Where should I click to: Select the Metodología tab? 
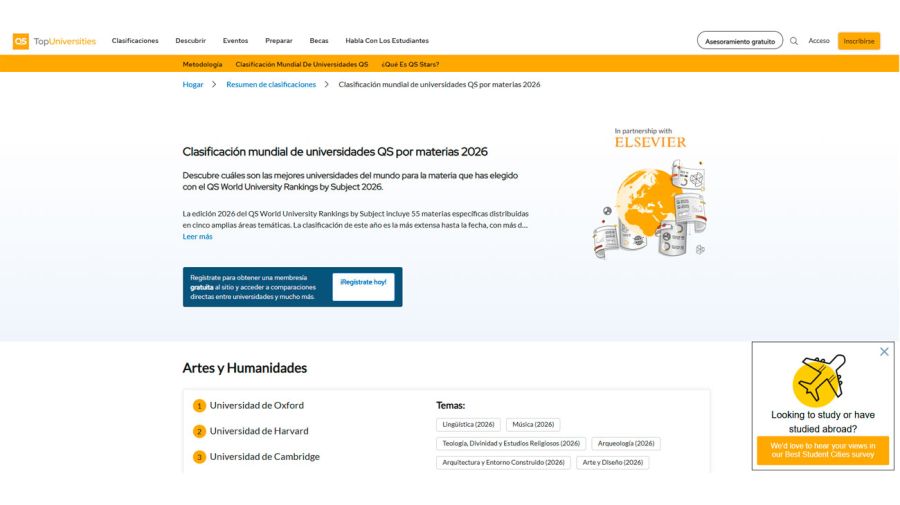(202, 64)
